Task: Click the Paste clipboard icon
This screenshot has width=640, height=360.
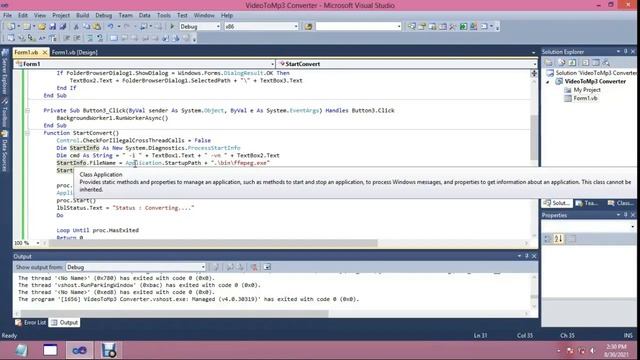Action: pyautogui.click(x=97, y=27)
